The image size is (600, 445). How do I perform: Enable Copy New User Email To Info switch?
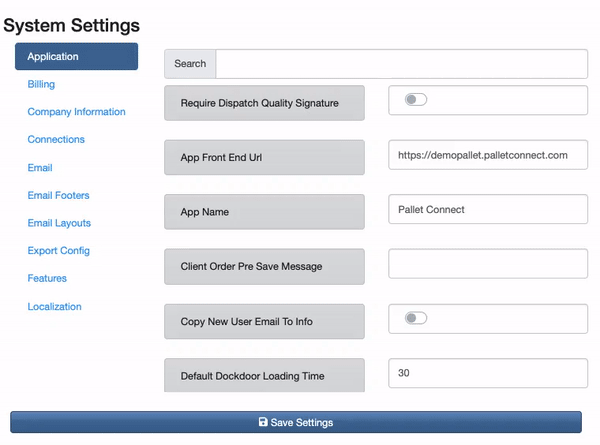tap(416, 318)
